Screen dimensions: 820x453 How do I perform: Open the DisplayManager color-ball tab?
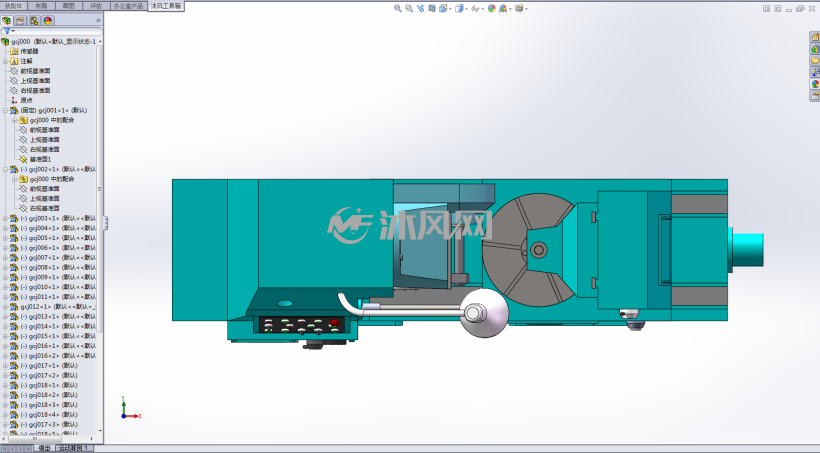click(x=48, y=20)
